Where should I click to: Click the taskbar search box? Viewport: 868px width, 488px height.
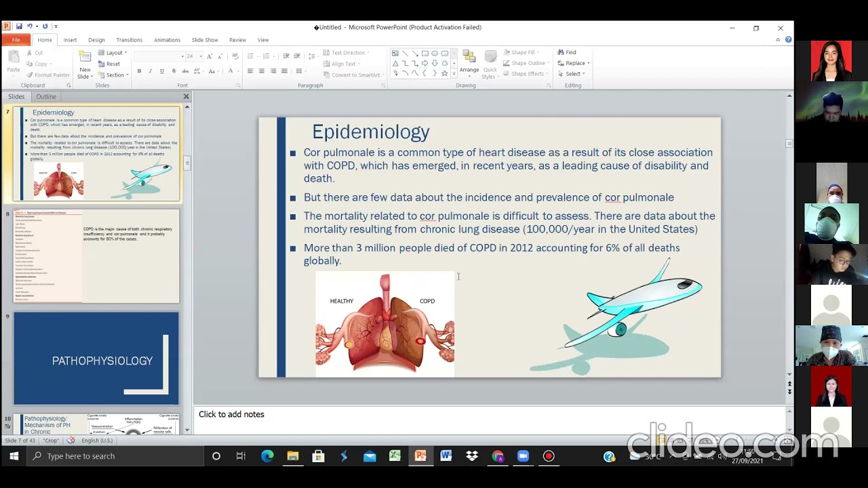pyautogui.click(x=115, y=456)
